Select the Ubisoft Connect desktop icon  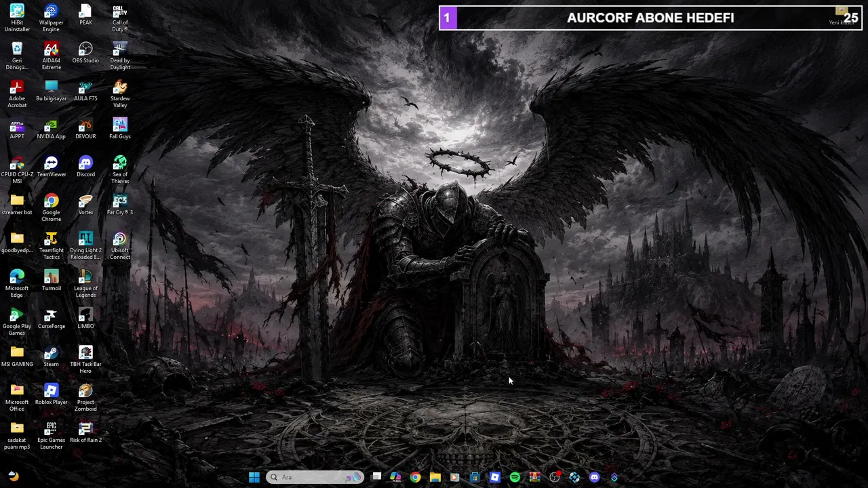120,246
